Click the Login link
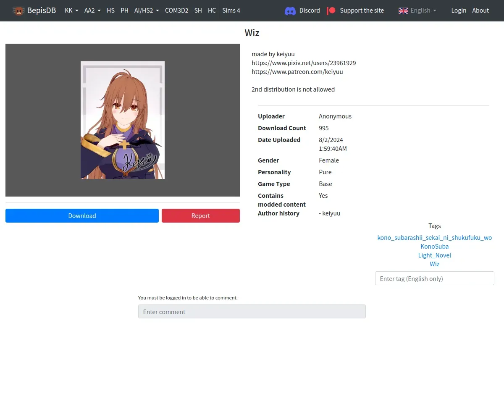The height and width of the screenshot is (420, 504). click(x=459, y=10)
